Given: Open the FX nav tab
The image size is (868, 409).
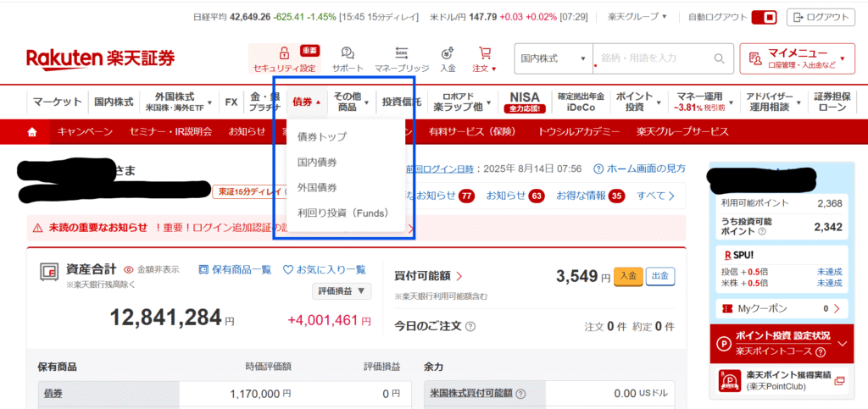Looking at the screenshot, I should pos(231,102).
